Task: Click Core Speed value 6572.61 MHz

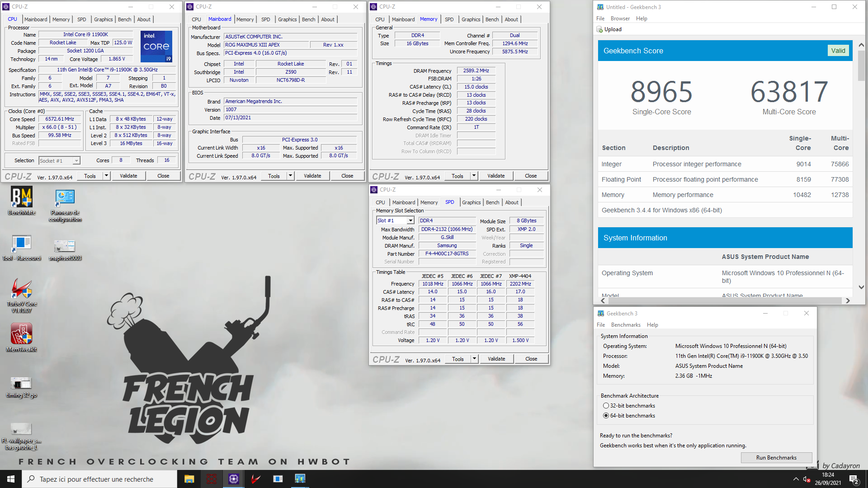Action: 60,119
